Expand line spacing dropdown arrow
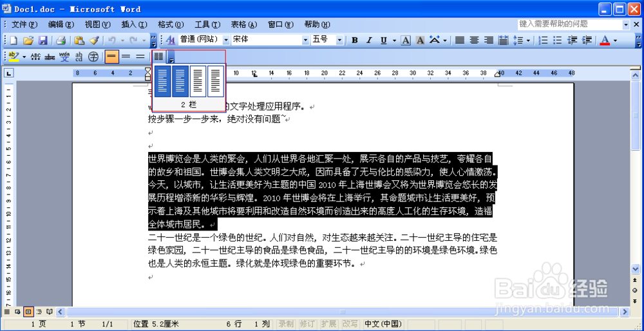 click(x=528, y=40)
